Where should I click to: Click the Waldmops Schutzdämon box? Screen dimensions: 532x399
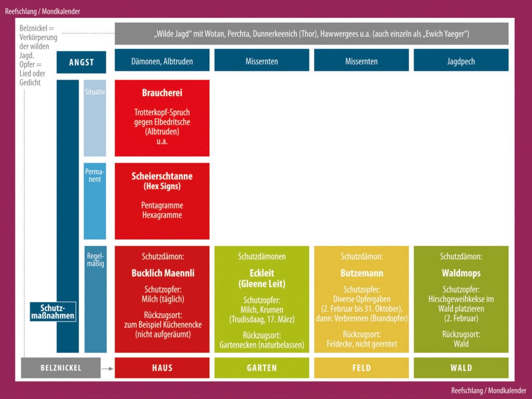(461, 299)
